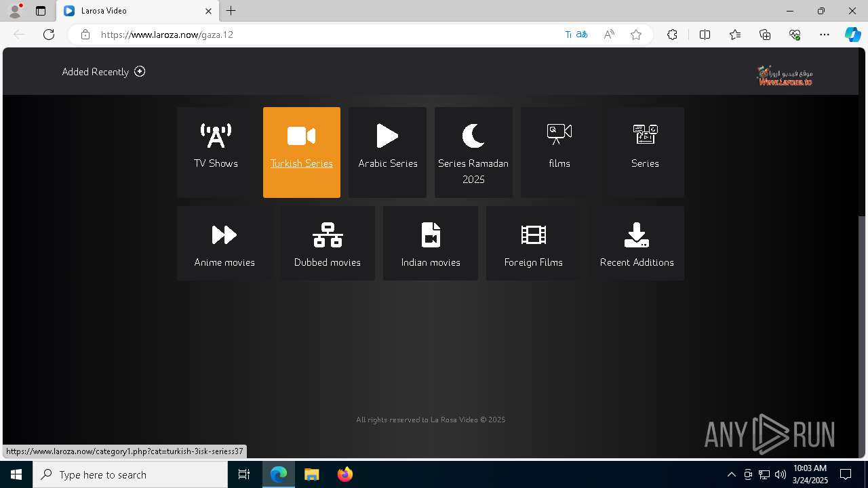Click the Arabic Series play icon
This screenshot has width=868, height=488.
pos(387,136)
